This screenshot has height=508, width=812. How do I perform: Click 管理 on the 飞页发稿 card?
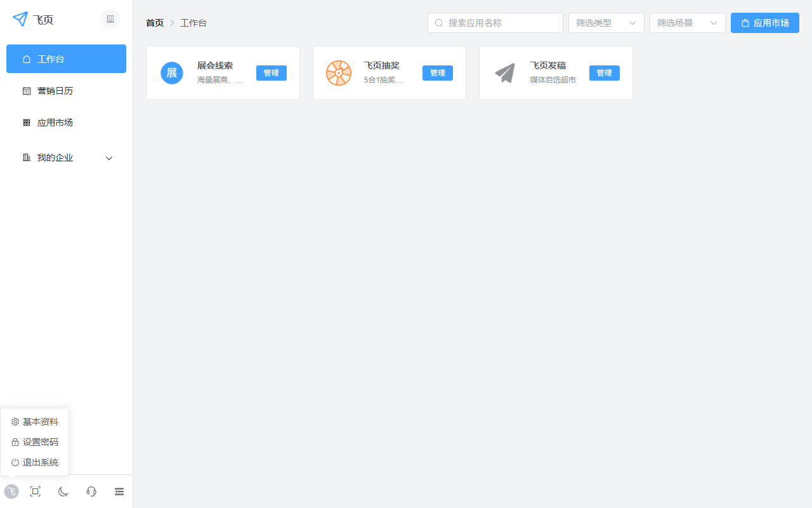point(604,72)
